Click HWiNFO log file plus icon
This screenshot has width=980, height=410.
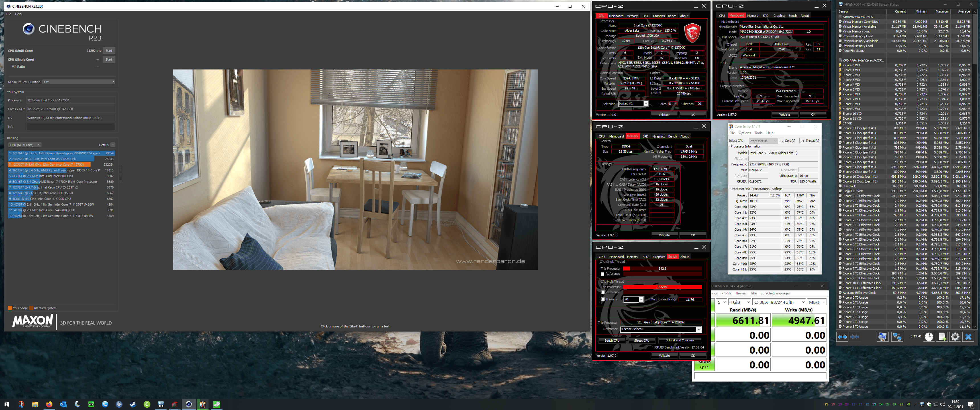tap(942, 337)
